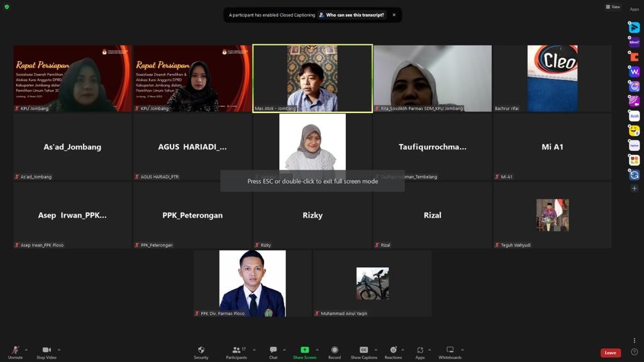Select Mas Atok - Jombang video tile
644x362 pixels.
tap(313, 78)
